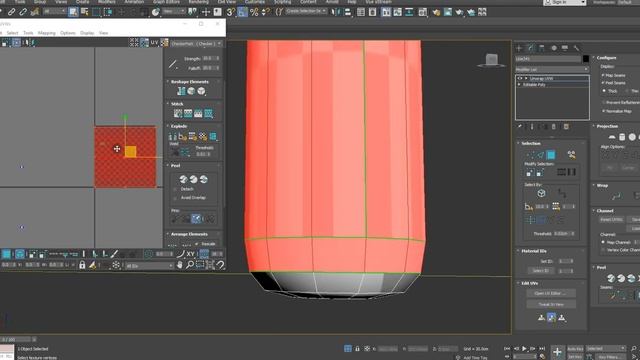Viewport: 640px width, 360px height.
Task: Toggle Unwrap UVW modifier eye visibility
Action: click(x=520, y=78)
